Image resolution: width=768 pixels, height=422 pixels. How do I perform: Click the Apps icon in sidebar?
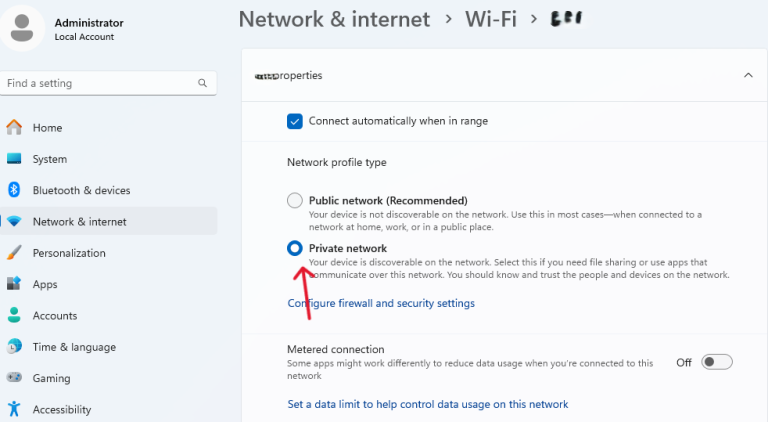click(14, 284)
